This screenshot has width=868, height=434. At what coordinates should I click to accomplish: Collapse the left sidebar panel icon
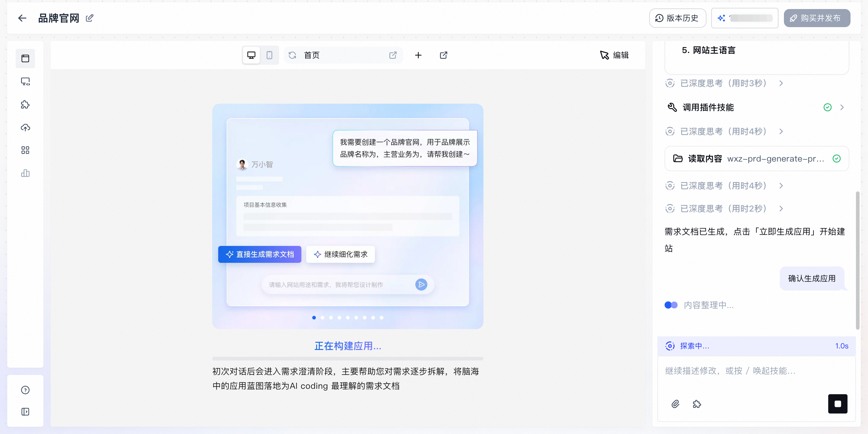point(25,412)
